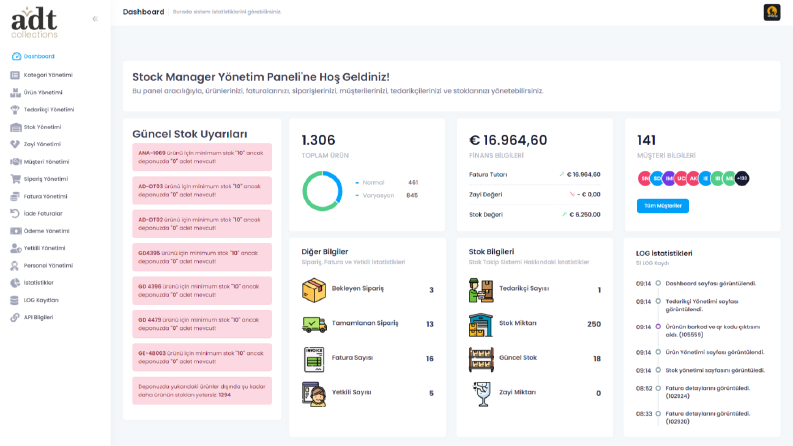Click the Stok Miktarı value 250
This screenshot has height=446, width=793.
[x=594, y=324]
